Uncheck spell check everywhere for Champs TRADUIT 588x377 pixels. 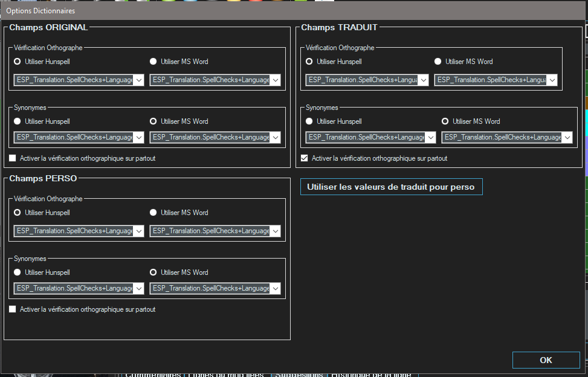click(x=305, y=158)
